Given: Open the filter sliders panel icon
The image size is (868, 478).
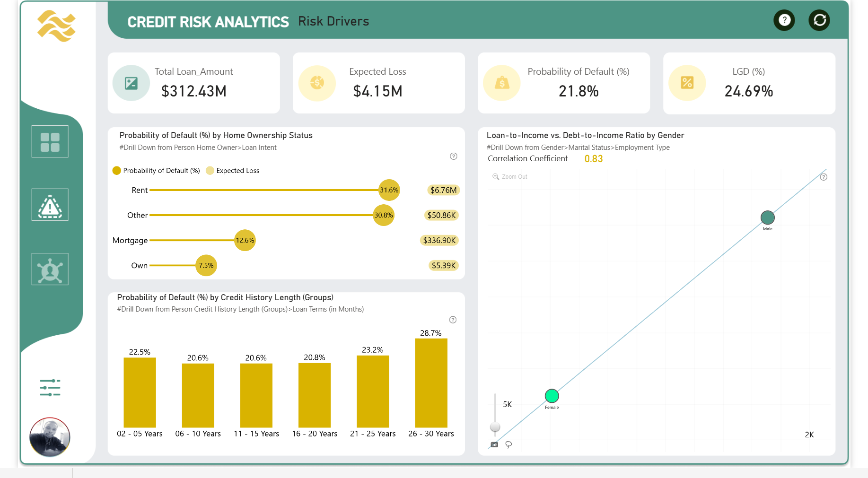Looking at the screenshot, I should tap(50, 388).
